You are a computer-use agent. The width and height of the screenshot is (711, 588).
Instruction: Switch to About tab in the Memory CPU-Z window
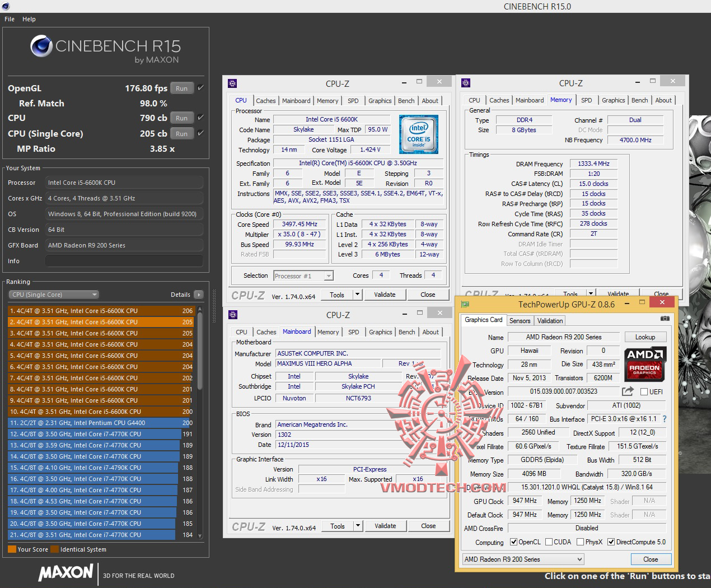click(x=663, y=100)
